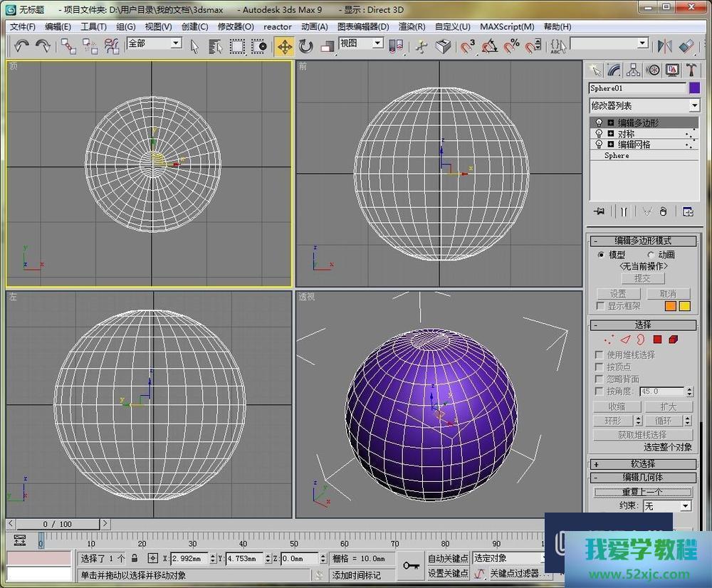Activate the Select and Move tool

(284, 46)
